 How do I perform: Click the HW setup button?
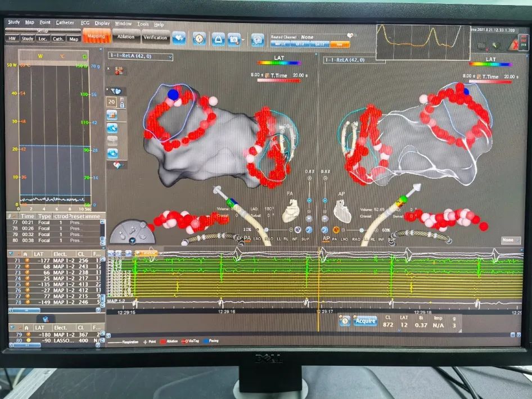pyautogui.click(x=12, y=38)
